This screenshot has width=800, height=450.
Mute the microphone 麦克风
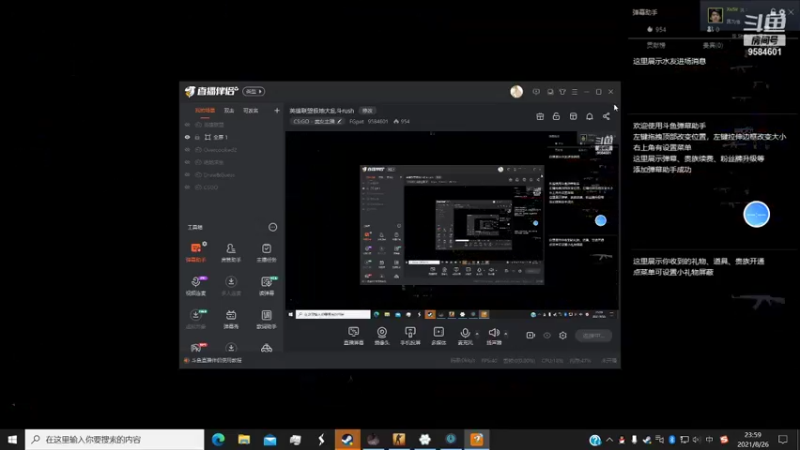coord(465,336)
